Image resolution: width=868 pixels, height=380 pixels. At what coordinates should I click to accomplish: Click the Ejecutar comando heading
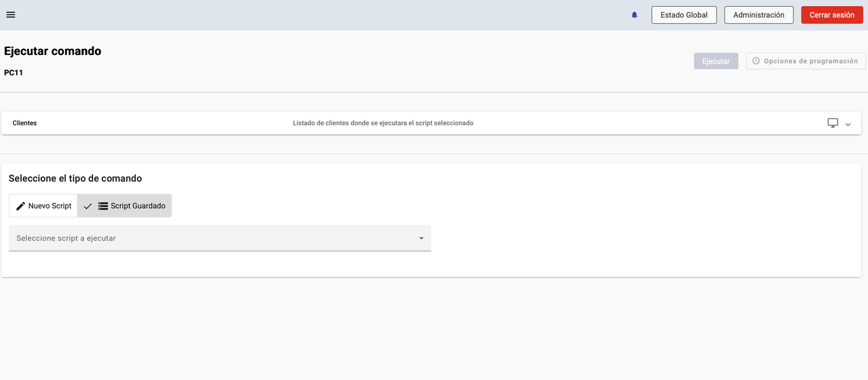pos(53,51)
